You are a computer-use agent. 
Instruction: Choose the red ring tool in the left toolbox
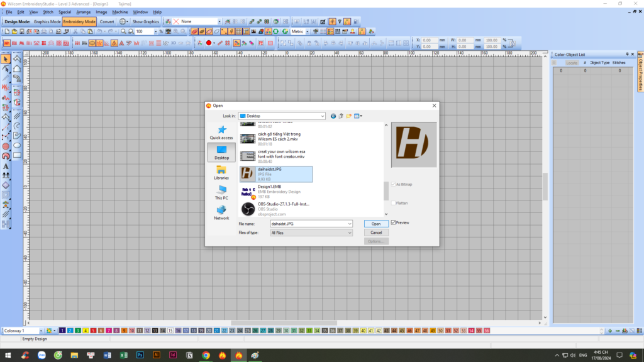[x=5, y=156]
